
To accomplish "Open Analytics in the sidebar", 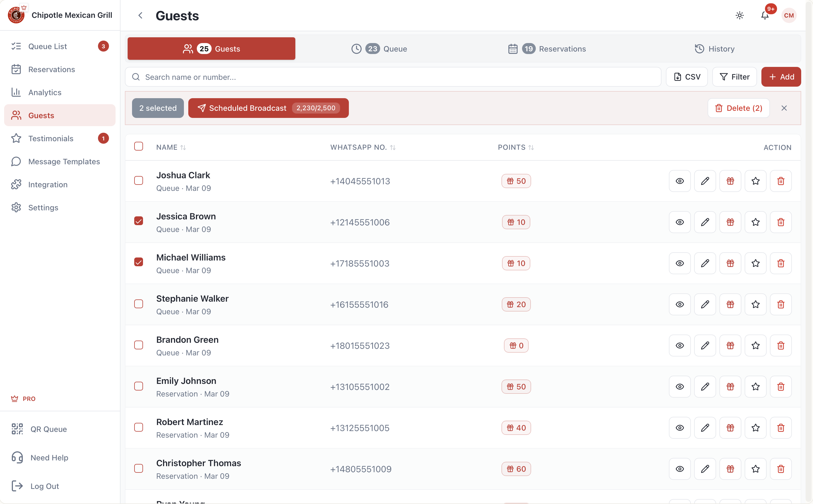I will coord(45,92).
